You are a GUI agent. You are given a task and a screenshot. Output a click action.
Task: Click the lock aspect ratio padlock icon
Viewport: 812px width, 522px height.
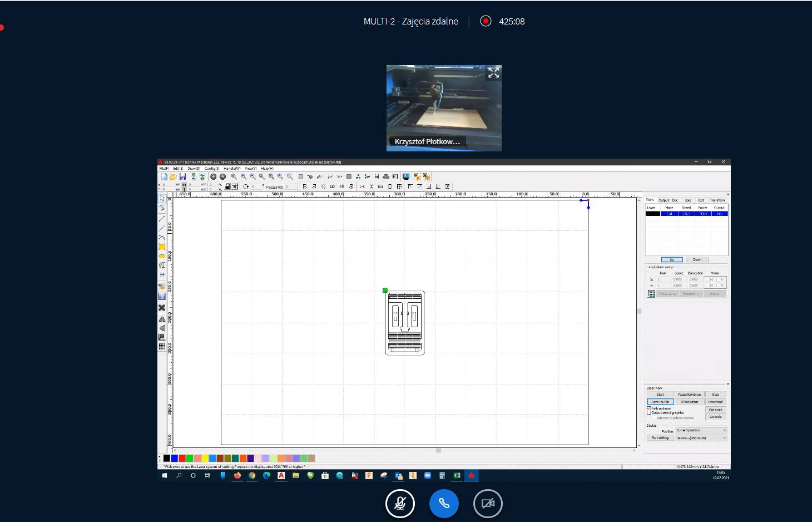point(227,186)
